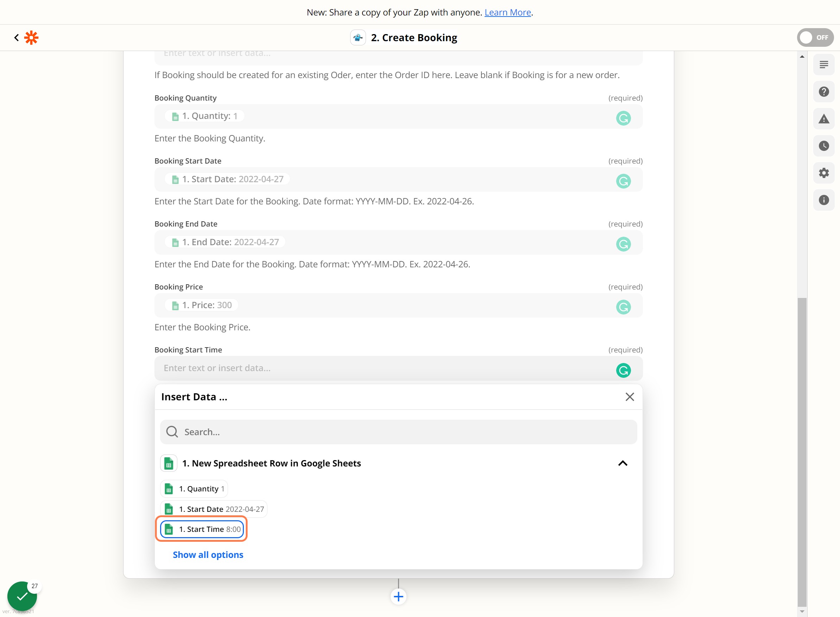The height and width of the screenshot is (617, 840).
Task: Click Grammarly icon in Booking Quantity field
Action: (623, 118)
